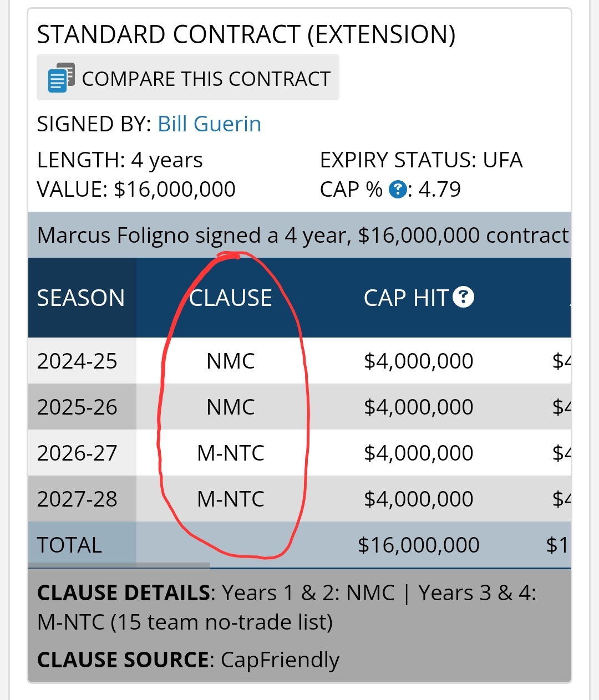Click the $4,000,000 cap hit for 2025-26
Screen dimensions: 599x700
(419, 407)
